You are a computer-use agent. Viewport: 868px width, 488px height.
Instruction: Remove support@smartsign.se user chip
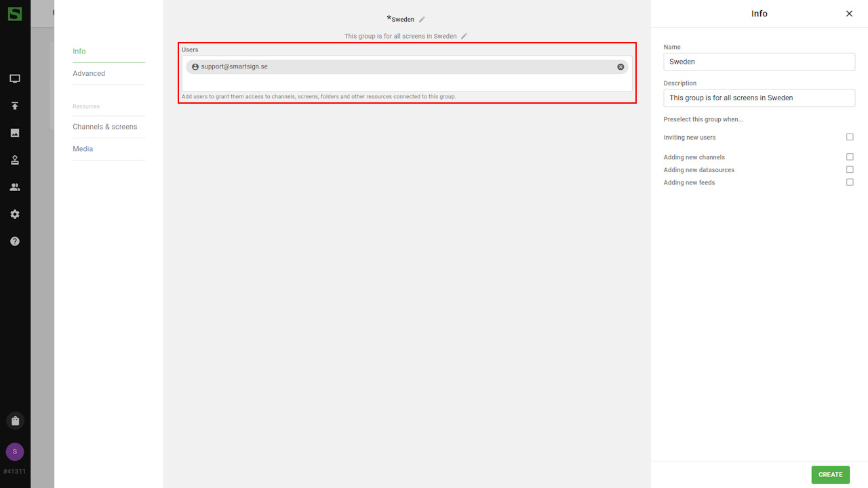pyautogui.click(x=620, y=67)
